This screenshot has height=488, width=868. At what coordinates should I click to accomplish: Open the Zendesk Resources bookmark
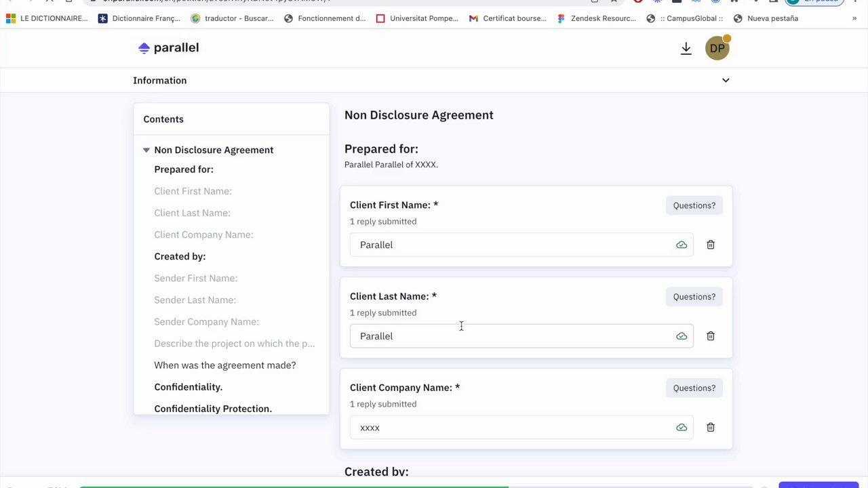(x=597, y=18)
